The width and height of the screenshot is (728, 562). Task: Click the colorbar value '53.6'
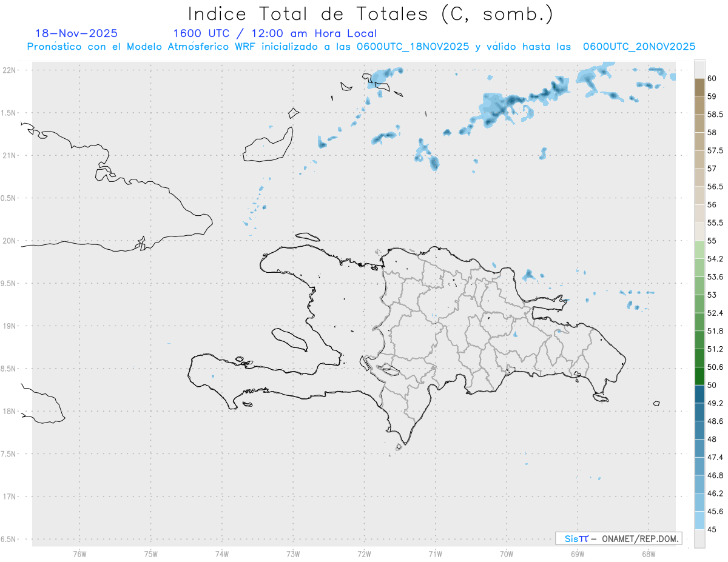(x=715, y=277)
